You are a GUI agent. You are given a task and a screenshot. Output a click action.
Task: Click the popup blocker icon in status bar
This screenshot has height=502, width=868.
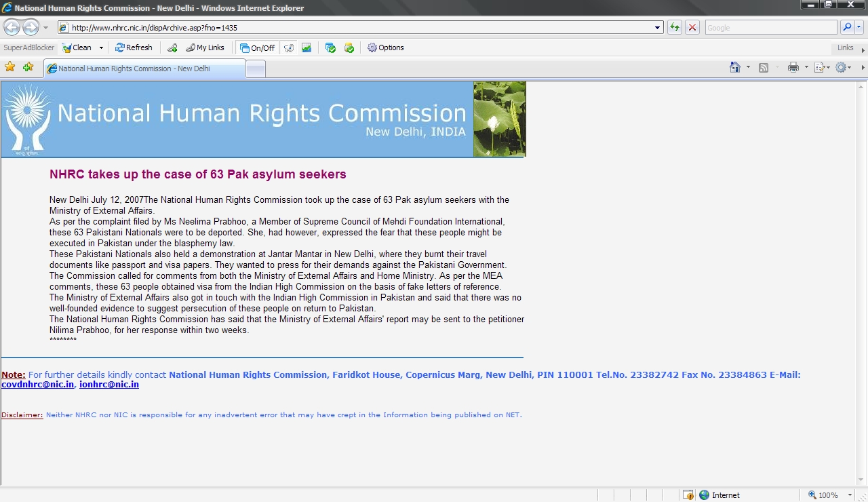[x=688, y=495]
